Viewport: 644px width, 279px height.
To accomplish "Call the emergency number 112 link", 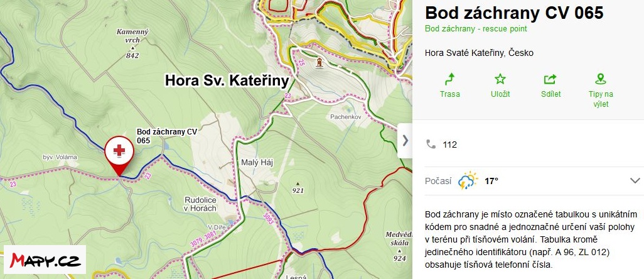I will coord(449,145).
